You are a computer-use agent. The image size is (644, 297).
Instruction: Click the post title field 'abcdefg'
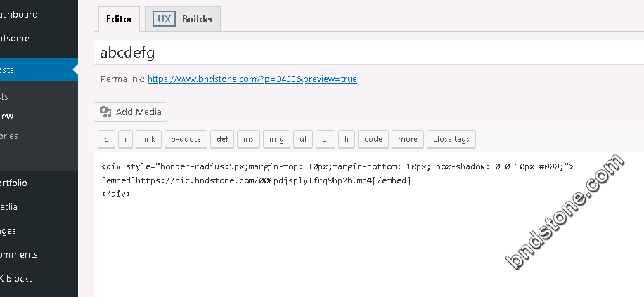click(369, 52)
